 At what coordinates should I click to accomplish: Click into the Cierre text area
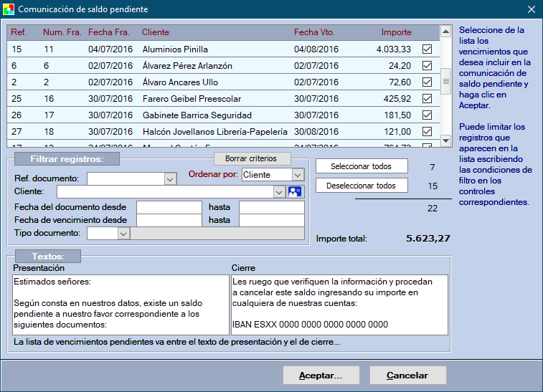tap(339, 305)
